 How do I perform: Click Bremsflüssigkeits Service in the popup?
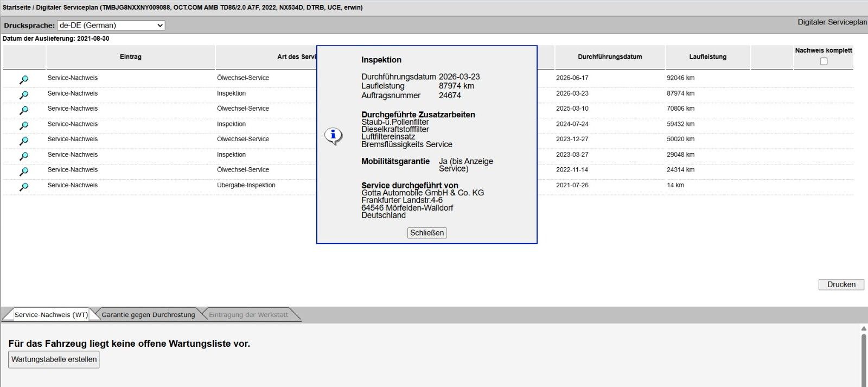(407, 144)
